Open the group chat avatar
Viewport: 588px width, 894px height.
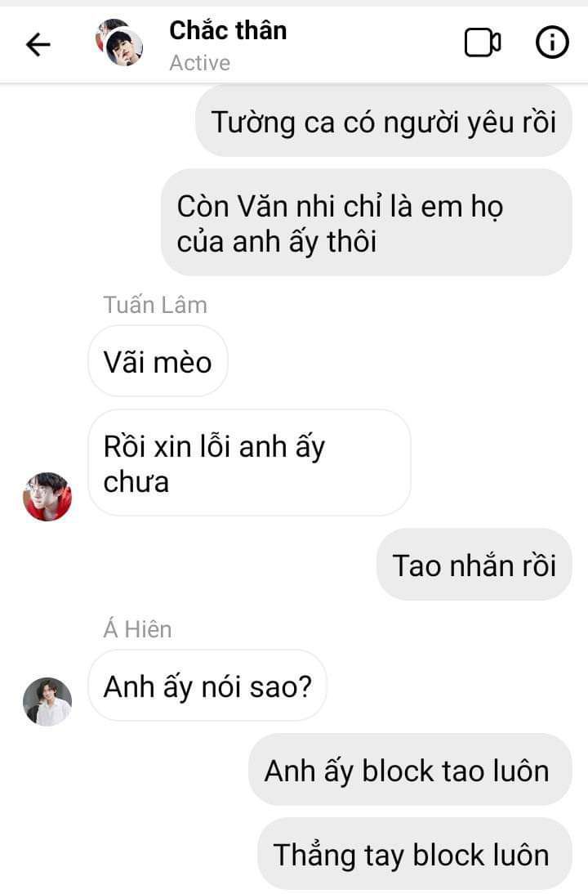(118, 42)
